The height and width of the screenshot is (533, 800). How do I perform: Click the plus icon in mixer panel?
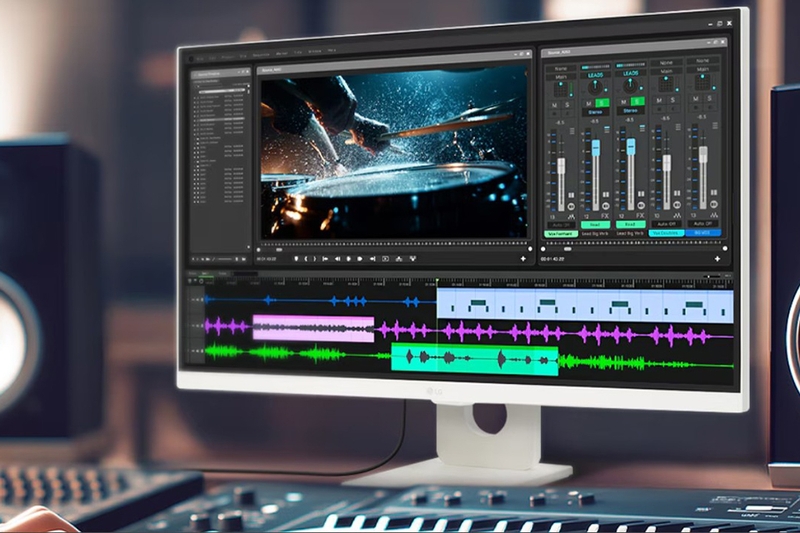pyautogui.click(x=717, y=259)
